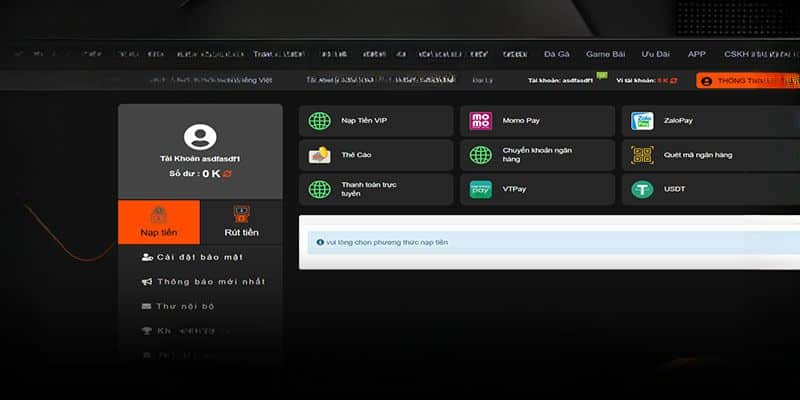Switch to the Rút tiền tab
Image resolution: width=800 pixels, height=400 pixels.
241,222
